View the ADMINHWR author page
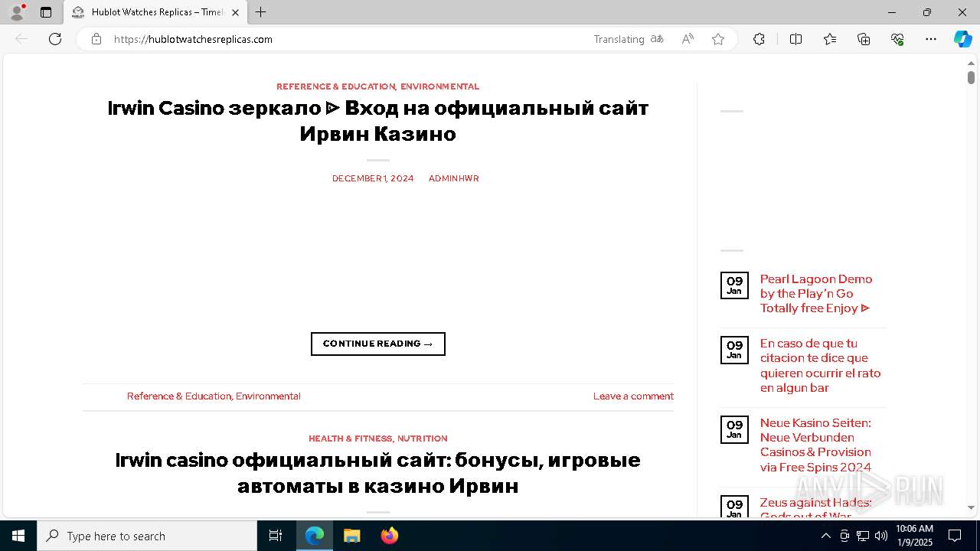The image size is (980, 551). pos(454,178)
